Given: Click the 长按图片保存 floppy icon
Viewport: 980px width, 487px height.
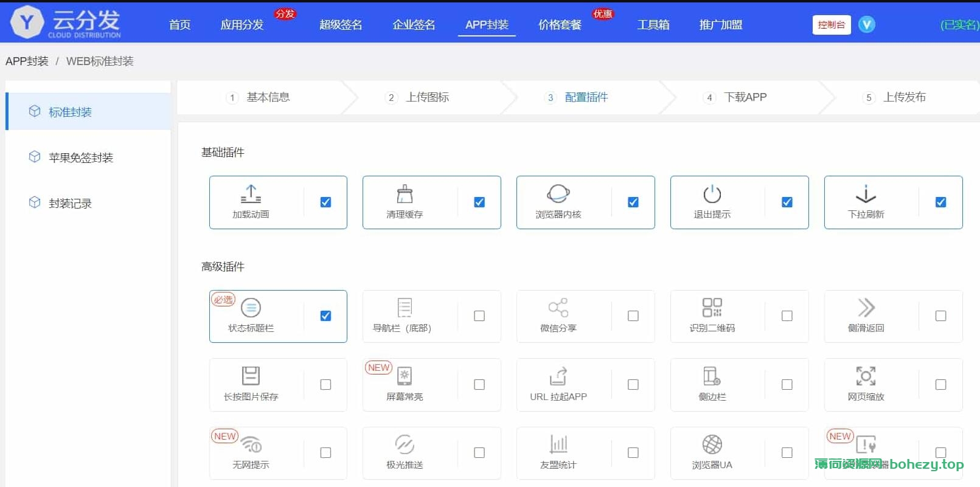Looking at the screenshot, I should coord(251,376).
